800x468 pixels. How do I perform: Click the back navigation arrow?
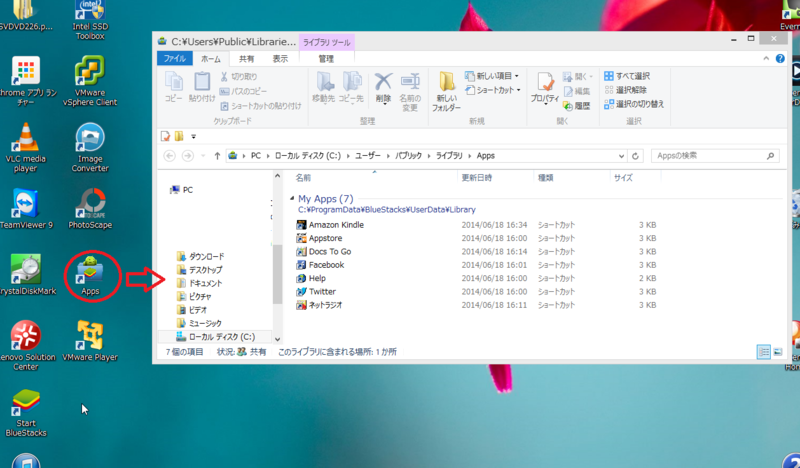click(x=170, y=156)
